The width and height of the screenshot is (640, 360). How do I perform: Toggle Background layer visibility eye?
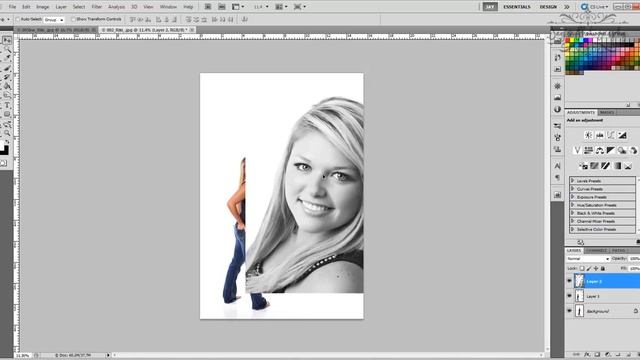click(569, 311)
